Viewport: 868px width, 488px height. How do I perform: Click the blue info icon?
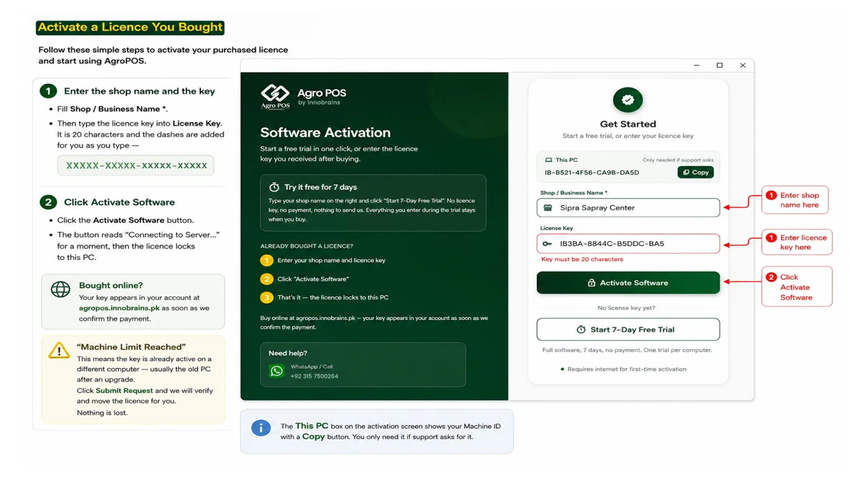click(261, 428)
